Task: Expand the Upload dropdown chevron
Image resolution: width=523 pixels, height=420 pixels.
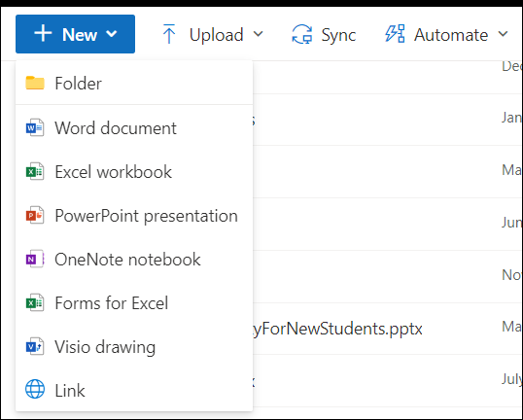Action: (x=258, y=34)
